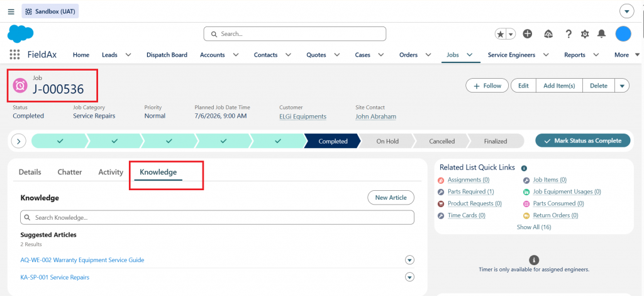Expand the Jobs tab dropdown arrow
The height and width of the screenshot is (296, 644).
[x=470, y=55]
